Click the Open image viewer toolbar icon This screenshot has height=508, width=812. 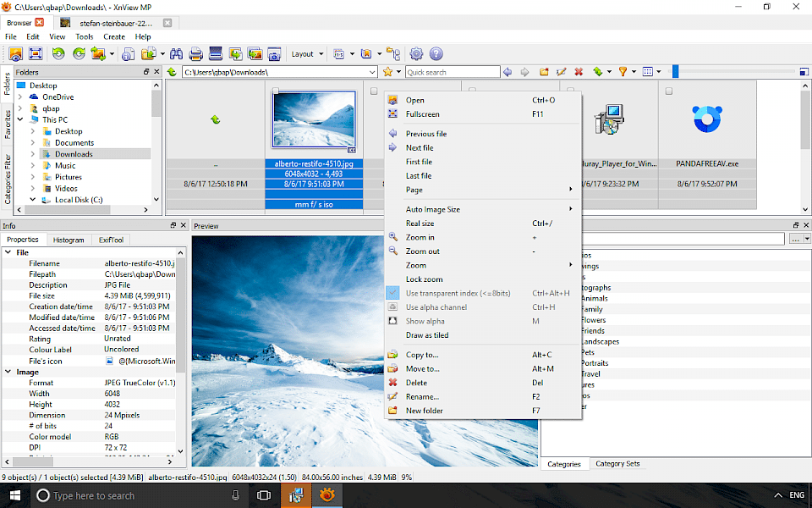pyautogui.click(x=15, y=53)
